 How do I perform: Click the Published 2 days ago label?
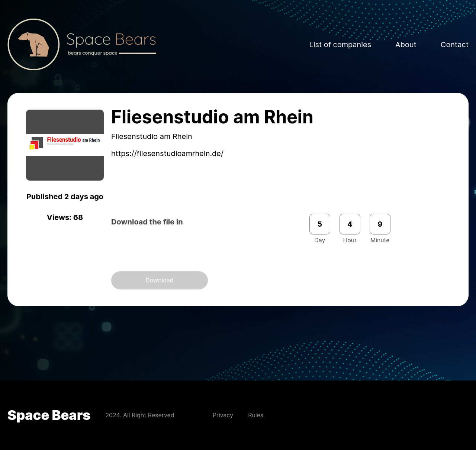(65, 197)
